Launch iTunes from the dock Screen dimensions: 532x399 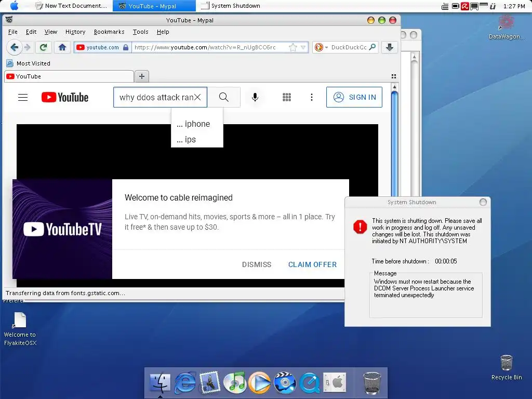(235, 383)
